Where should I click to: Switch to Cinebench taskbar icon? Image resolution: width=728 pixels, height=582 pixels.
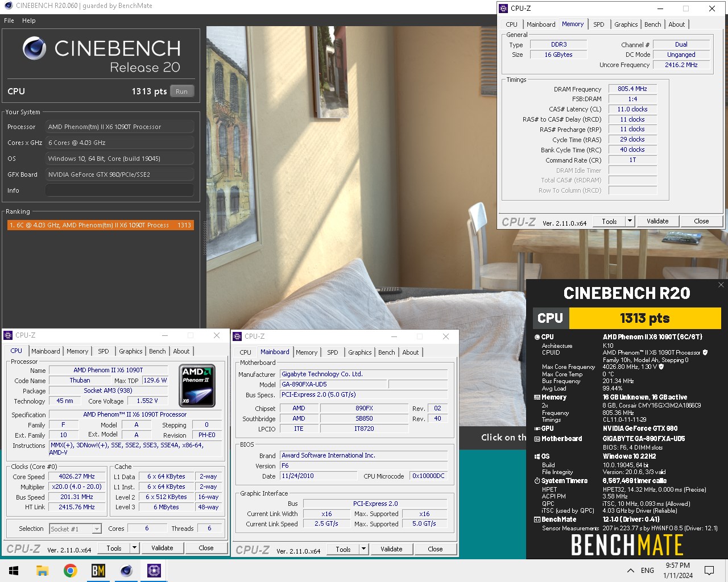[126, 571]
